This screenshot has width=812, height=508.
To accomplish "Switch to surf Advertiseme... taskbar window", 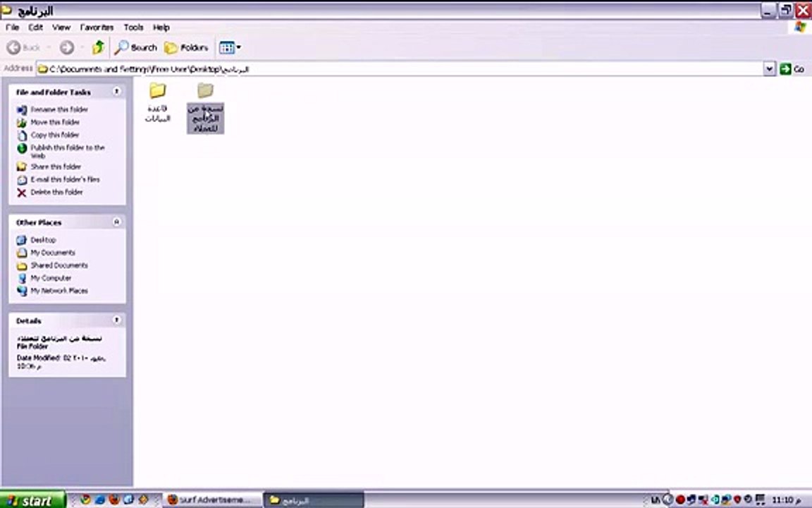I will (x=212, y=500).
